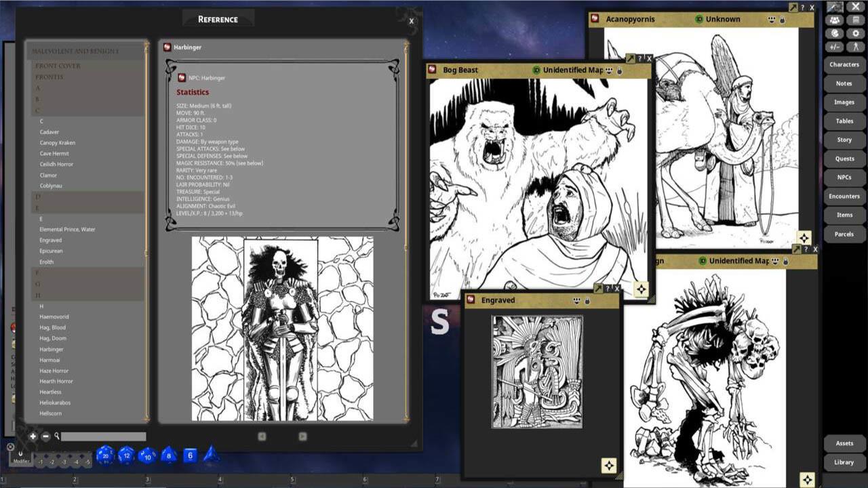Image resolution: width=868 pixels, height=488 pixels.
Task: Click the zoom in plus icon on Reference window
Action: 33,436
